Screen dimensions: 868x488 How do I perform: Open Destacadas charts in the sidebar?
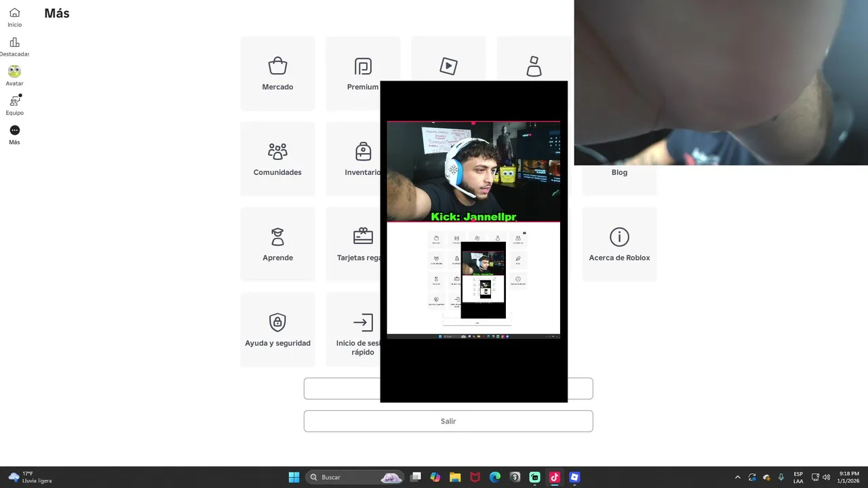[14, 47]
